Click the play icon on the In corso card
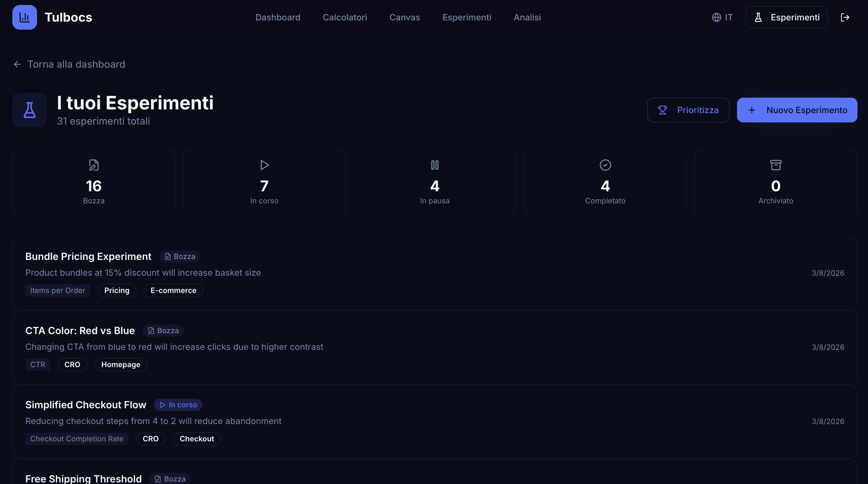This screenshot has height=484, width=868. pos(264,165)
